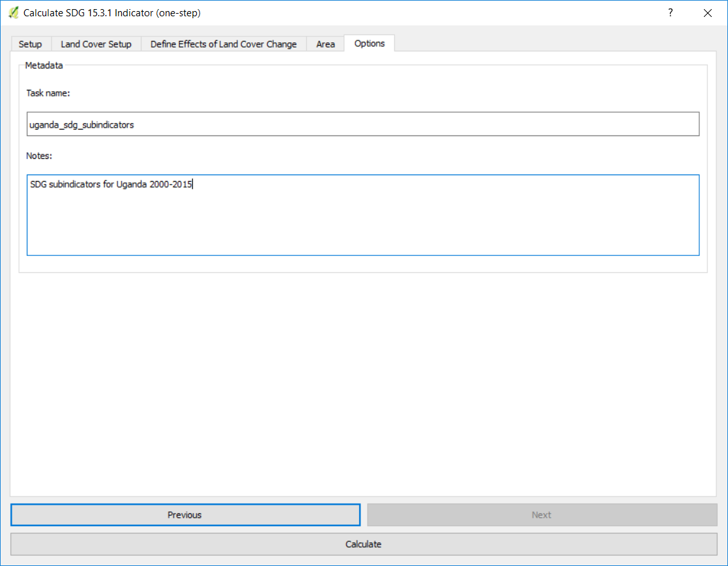Click the question mark help button
Viewport: 728px width, 566px height.
[670, 12]
